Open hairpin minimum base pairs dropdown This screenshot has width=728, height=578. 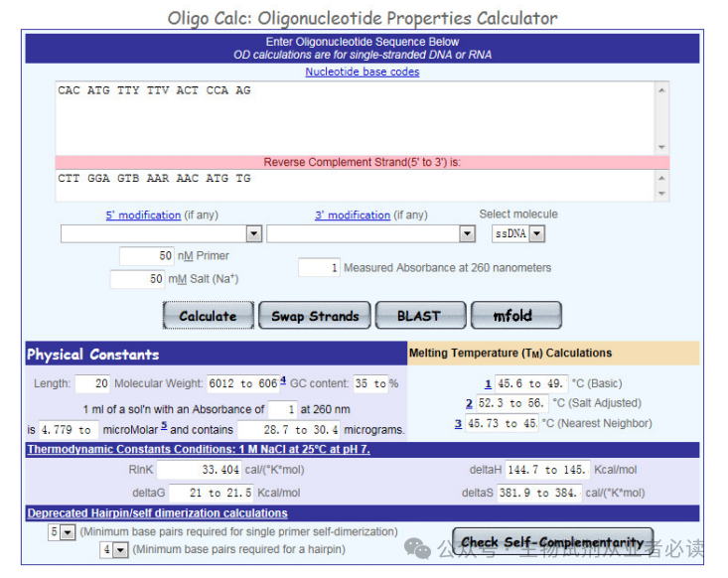pyautogui.click(x=114, y=550)
